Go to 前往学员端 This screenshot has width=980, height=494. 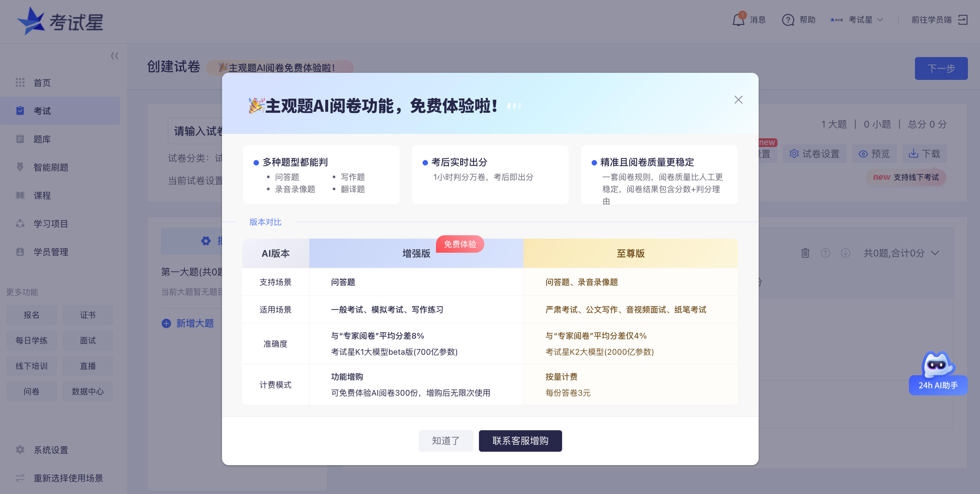pyautogui.click(x=939, y=20)
